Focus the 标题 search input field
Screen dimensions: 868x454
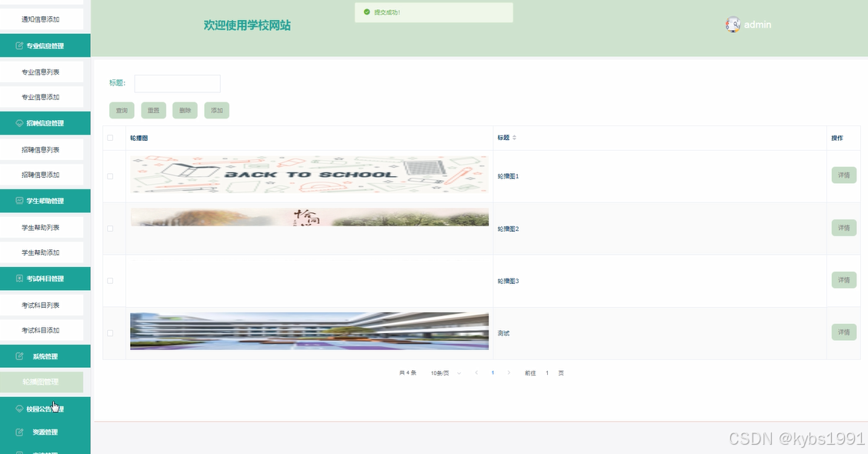(x=177, y=84)
